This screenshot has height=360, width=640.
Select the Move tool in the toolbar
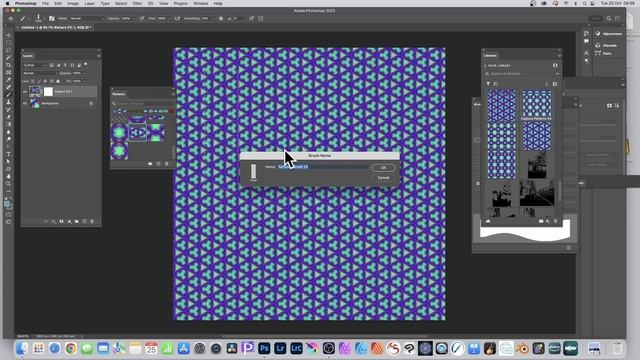tap(9, 36)
